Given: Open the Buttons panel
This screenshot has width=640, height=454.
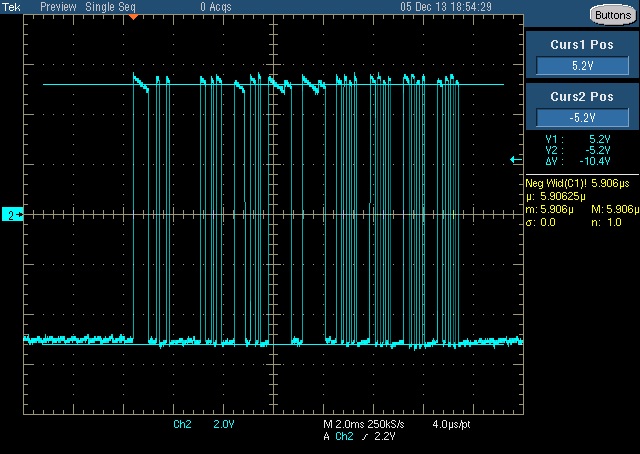Looking at the screenshot, I should 613,16.
